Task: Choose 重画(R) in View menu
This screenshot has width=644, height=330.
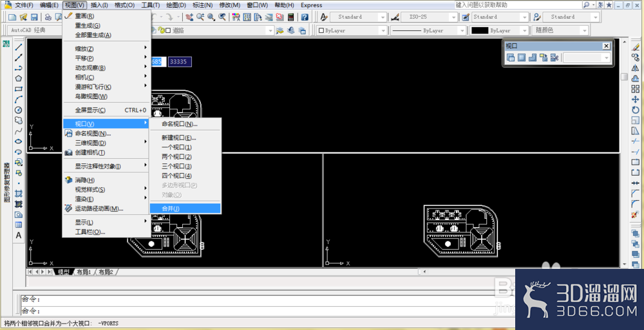Action: 107,16
